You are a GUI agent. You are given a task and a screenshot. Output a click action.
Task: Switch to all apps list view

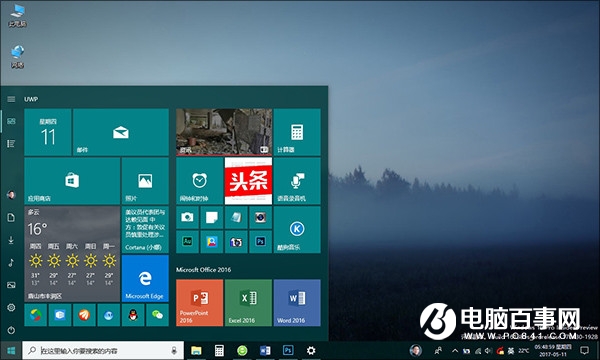[11, 143]
